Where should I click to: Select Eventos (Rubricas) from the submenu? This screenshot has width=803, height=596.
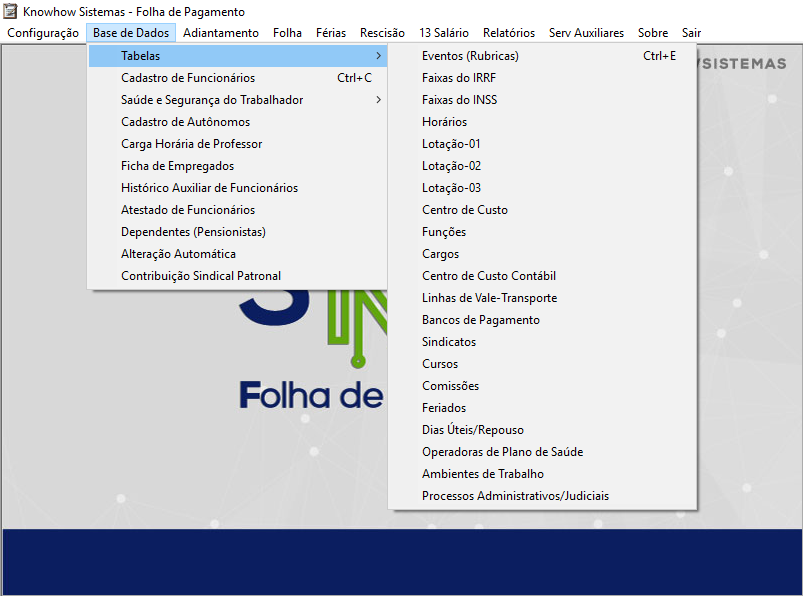[470, 56]
